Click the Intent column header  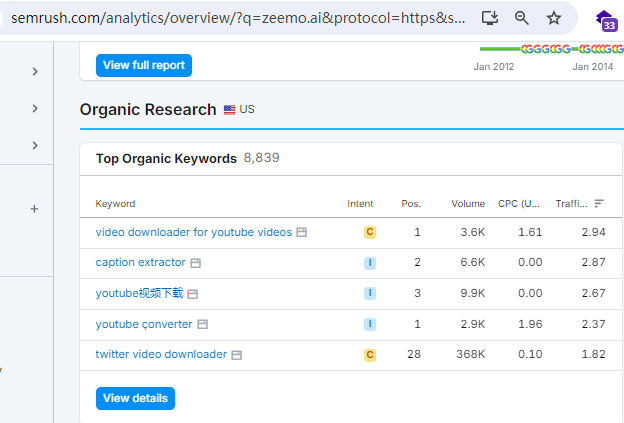(x=360, y=204)
